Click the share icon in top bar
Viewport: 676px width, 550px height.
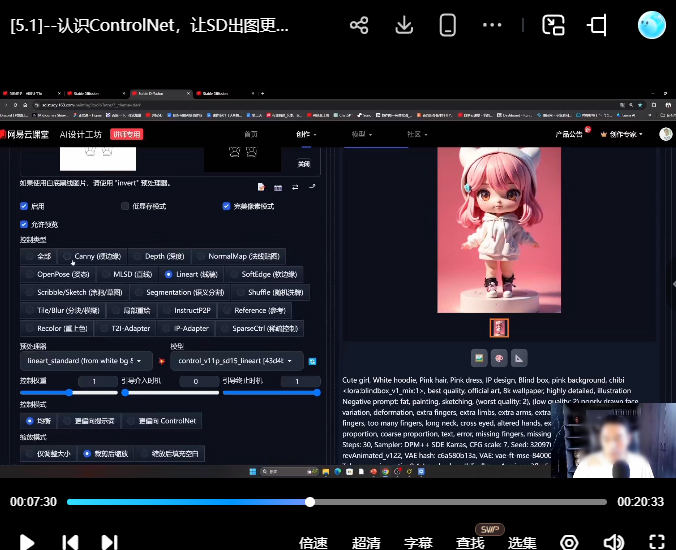click(360, 26)
